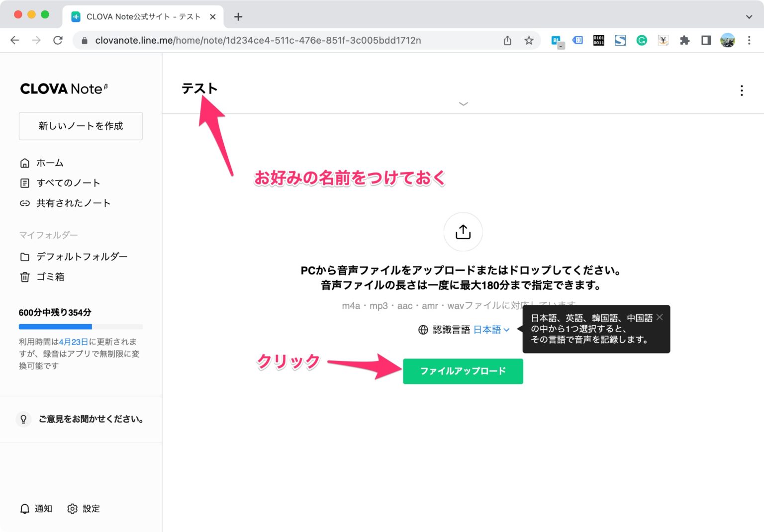Click the ファイルアップロード button
The image size is (764, 532).
tap(463, 371)
